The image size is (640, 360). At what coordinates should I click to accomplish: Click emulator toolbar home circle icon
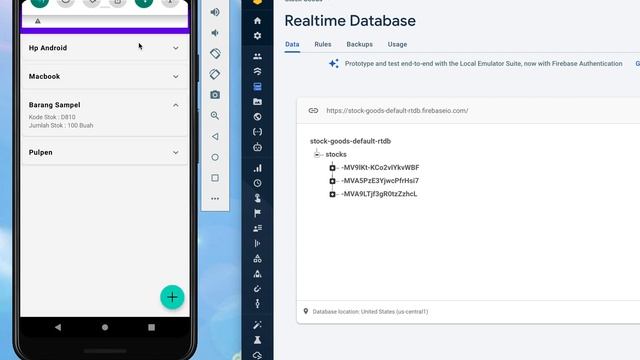click(215, 157)
